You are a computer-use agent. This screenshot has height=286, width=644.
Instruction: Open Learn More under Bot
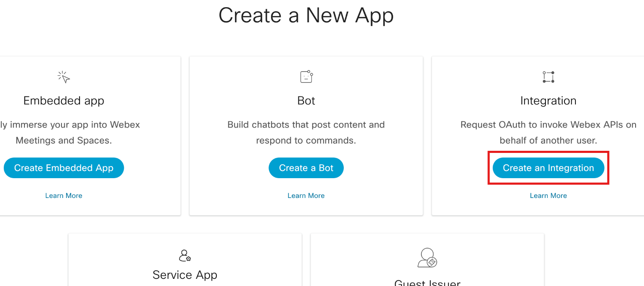click(x=306, y=195)
